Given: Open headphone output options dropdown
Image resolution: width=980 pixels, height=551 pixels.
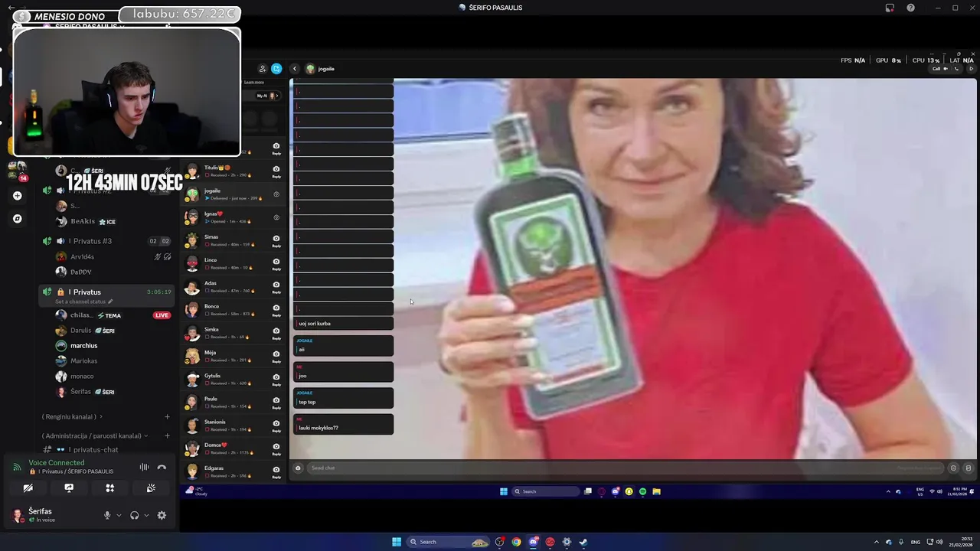Looking at the screenshot, I should pyautogui.click(x=145, y=516).
